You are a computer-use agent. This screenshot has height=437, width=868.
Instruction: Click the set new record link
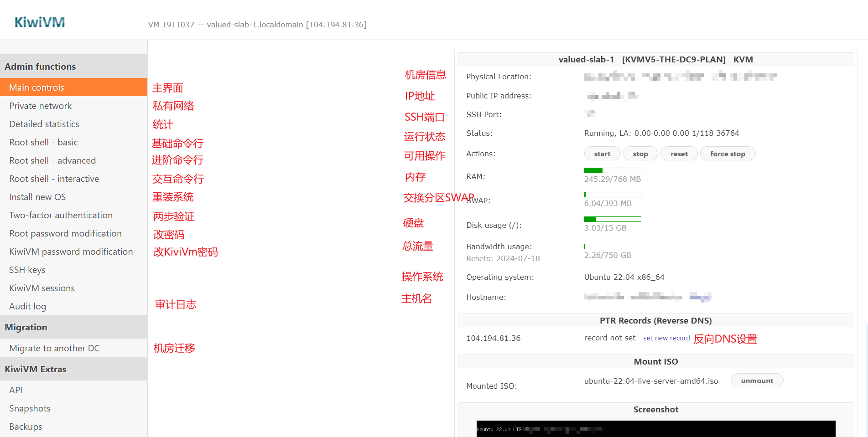click(x=666, y=338)
